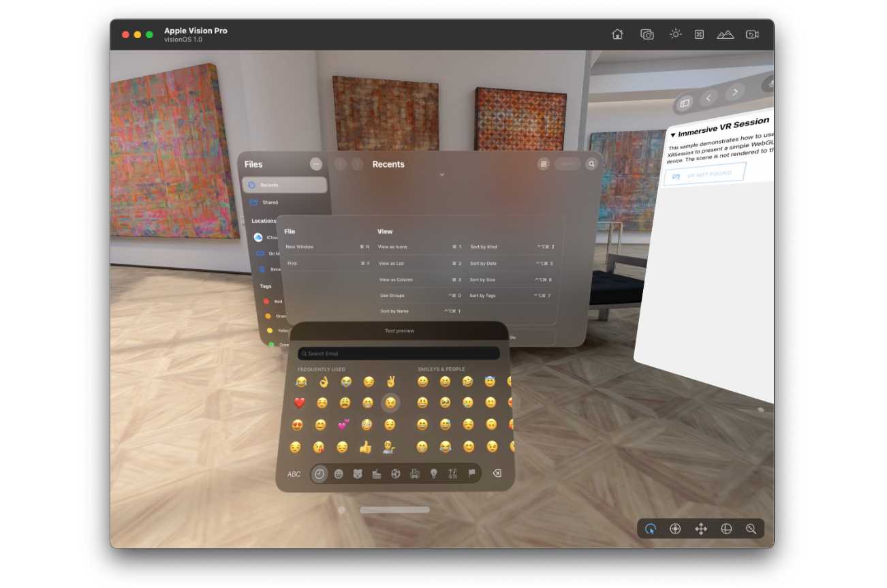Choose View as Icons
This screenshot has width=887, height=588.
pos(420,247)
